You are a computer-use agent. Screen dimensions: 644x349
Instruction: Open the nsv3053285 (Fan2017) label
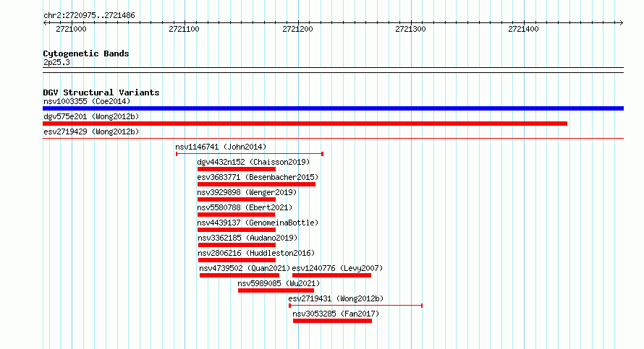(336, 314)
